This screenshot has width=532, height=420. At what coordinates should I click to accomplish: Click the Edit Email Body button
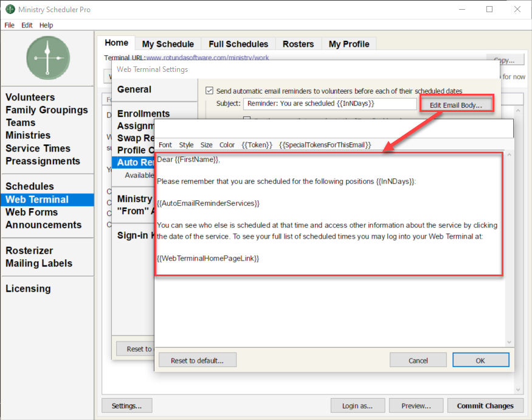point(456,105)
